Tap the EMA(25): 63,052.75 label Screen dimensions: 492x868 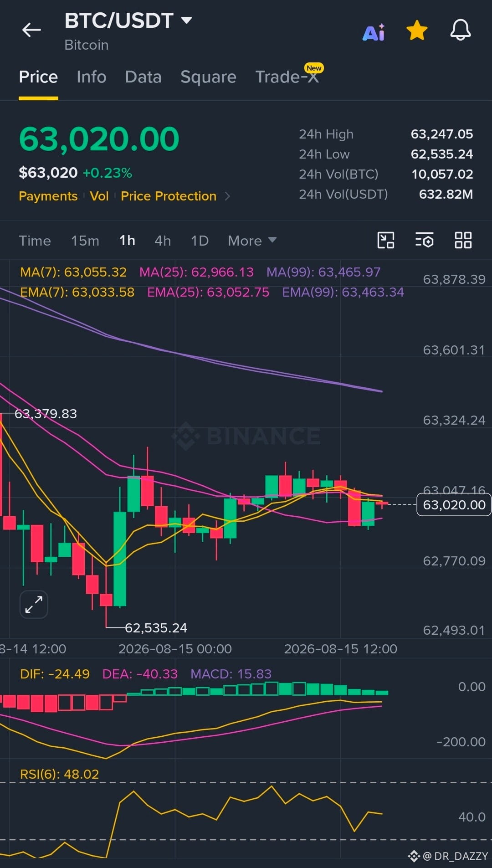[x=208, y=292]
